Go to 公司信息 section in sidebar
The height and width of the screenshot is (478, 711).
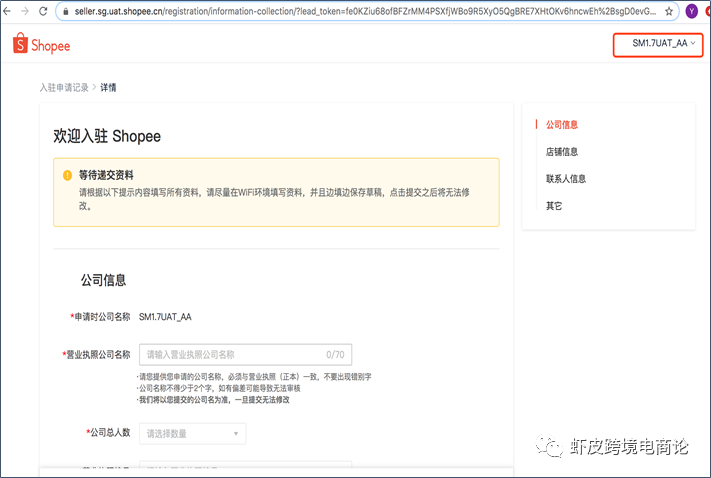561,125
